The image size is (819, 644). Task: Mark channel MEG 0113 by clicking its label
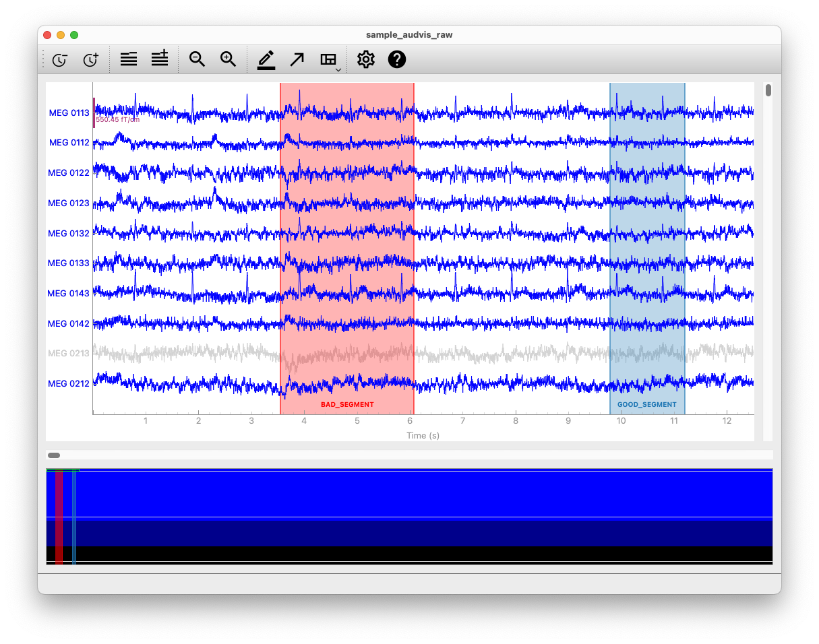(x=69, y=113)
